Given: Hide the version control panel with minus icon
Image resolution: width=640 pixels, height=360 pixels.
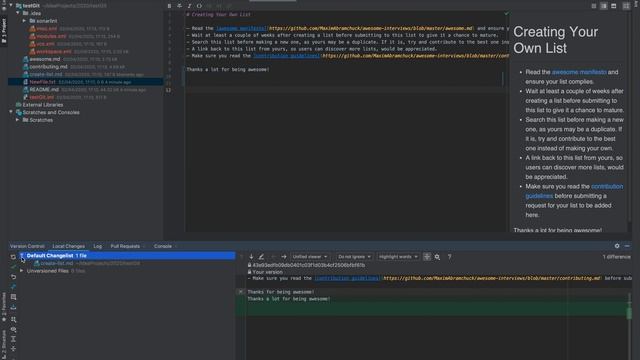Looking at the screenshot, I should coord(627,246).
